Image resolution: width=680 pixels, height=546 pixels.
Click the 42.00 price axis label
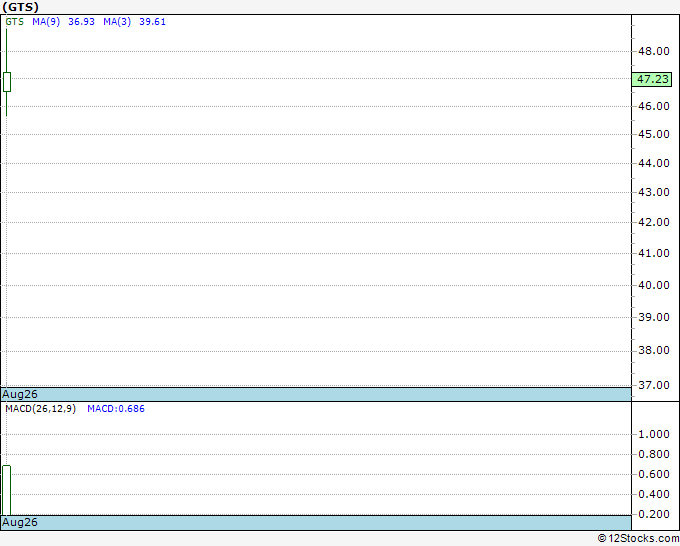[654, 222]
